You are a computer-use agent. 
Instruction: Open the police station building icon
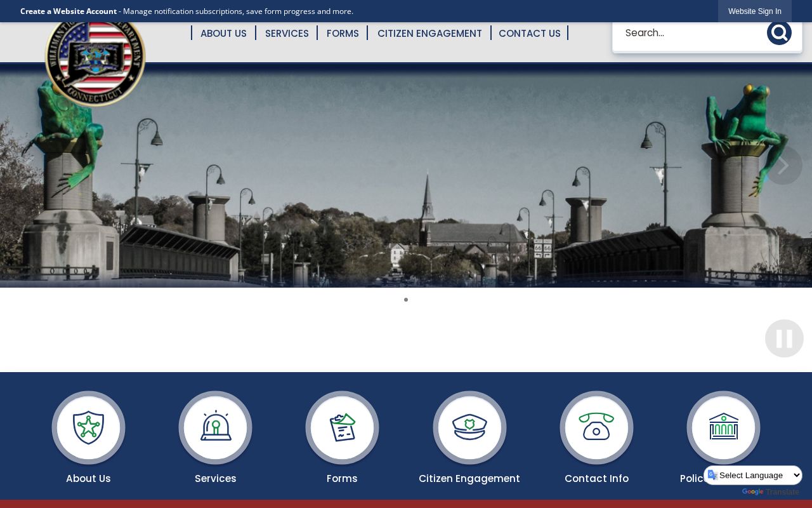pyautogui.click(x=723, y=427)
